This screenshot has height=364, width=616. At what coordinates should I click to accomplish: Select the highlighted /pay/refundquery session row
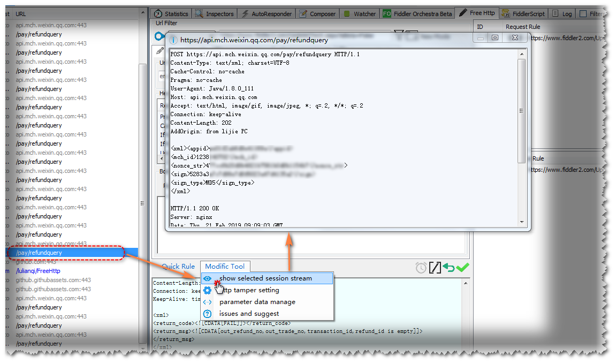tap(72, 253)
